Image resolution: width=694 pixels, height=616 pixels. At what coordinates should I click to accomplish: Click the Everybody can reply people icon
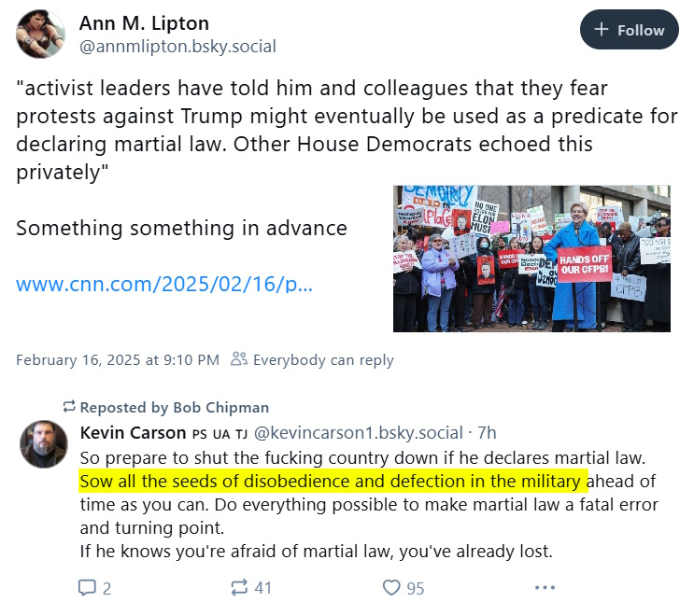239,359
